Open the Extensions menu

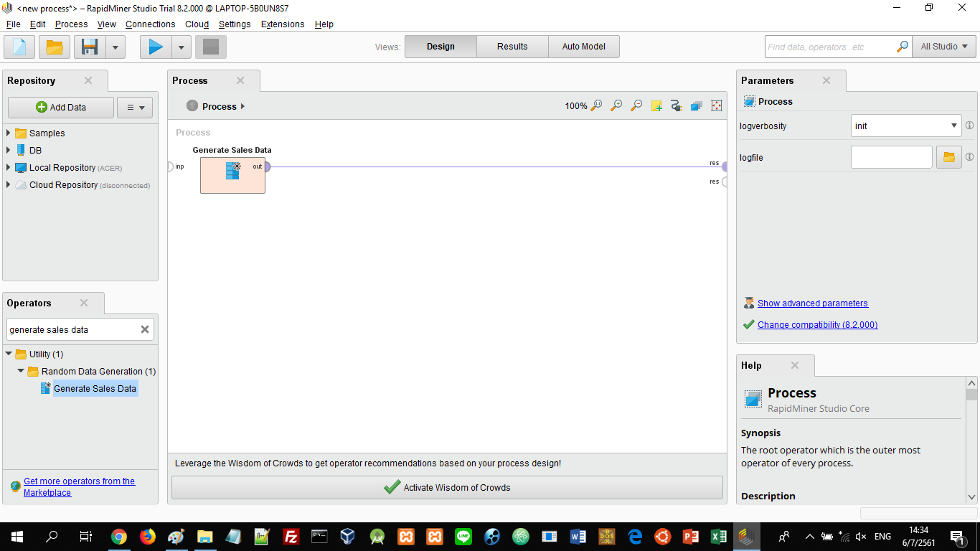point(282,24)
